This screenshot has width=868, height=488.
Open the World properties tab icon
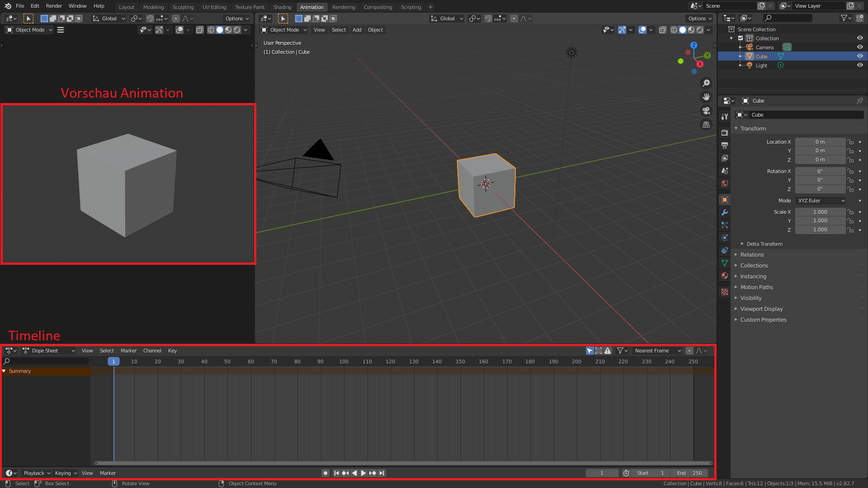click(x=725, y=183)
